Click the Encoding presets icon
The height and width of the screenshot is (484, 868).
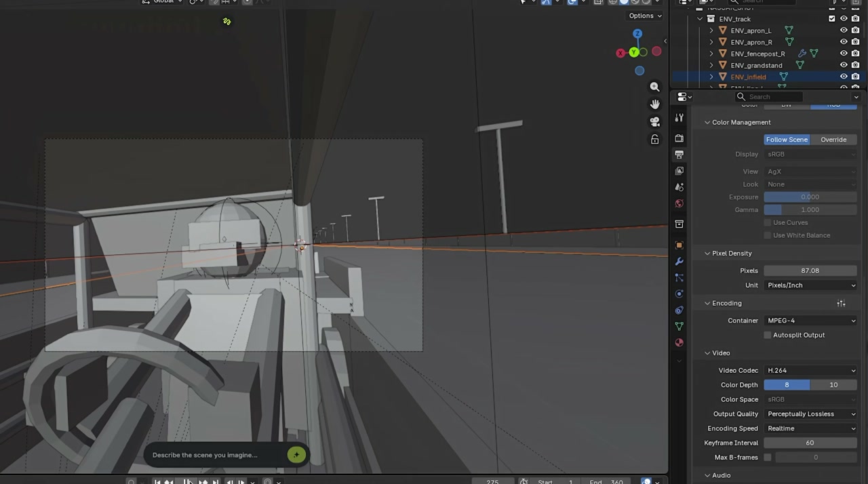pos(841,303)
